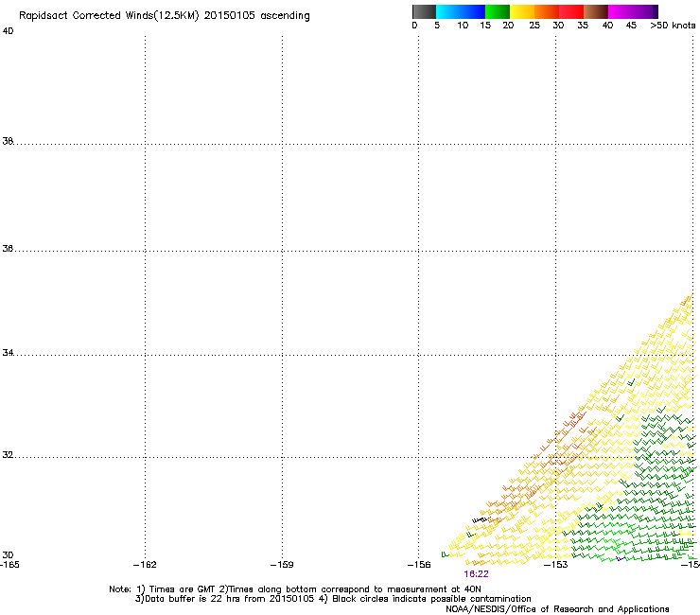Click the green 15-20 knots color swatch
Screen dimensions: 700x615
pyautogui.click(x=498, y=11)
